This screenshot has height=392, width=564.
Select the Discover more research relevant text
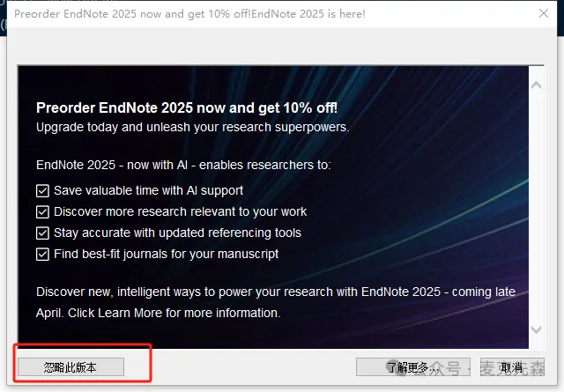pyautogui.click(x=180, y=211)
